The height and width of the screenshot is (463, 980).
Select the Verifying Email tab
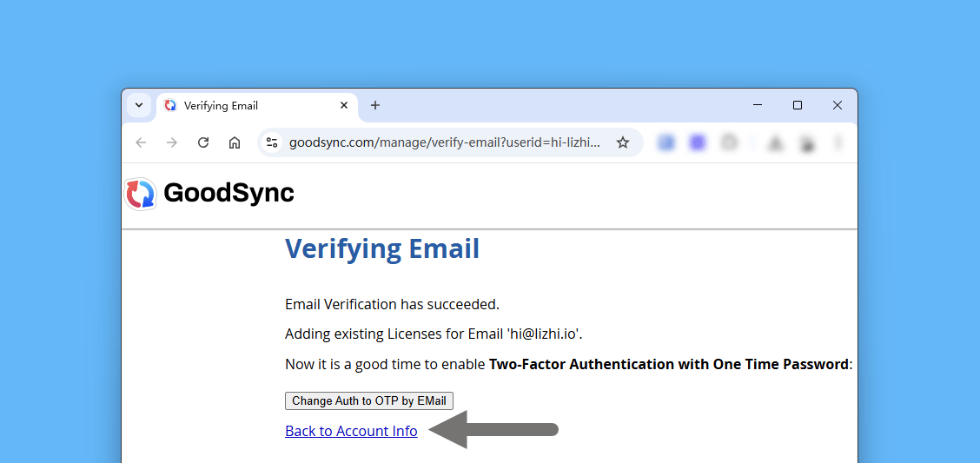243,105
